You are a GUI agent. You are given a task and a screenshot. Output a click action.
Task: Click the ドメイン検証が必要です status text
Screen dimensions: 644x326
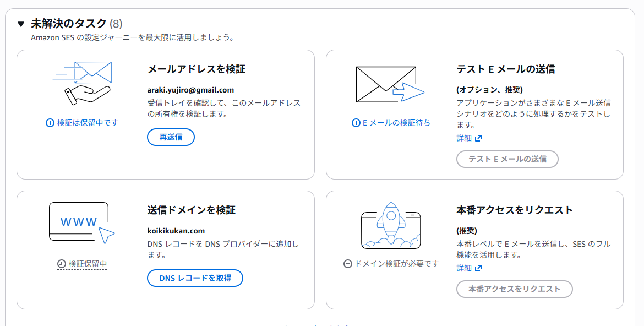coord(397,264)
